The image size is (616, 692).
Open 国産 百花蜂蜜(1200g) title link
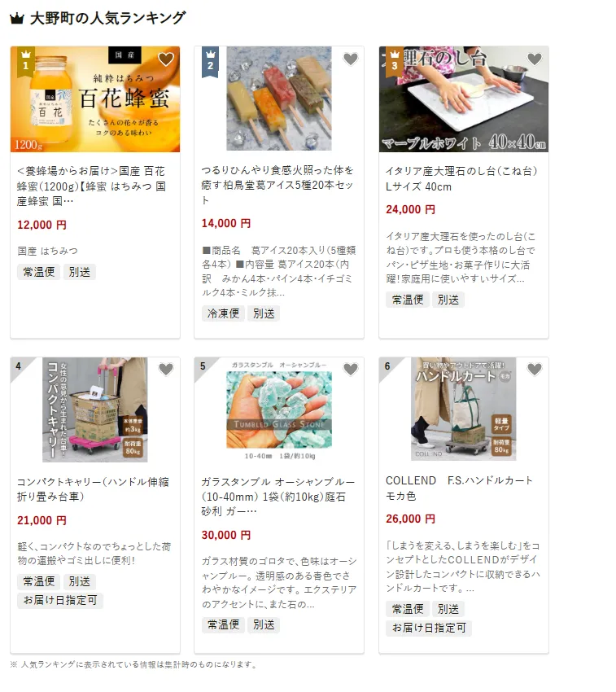91,186
